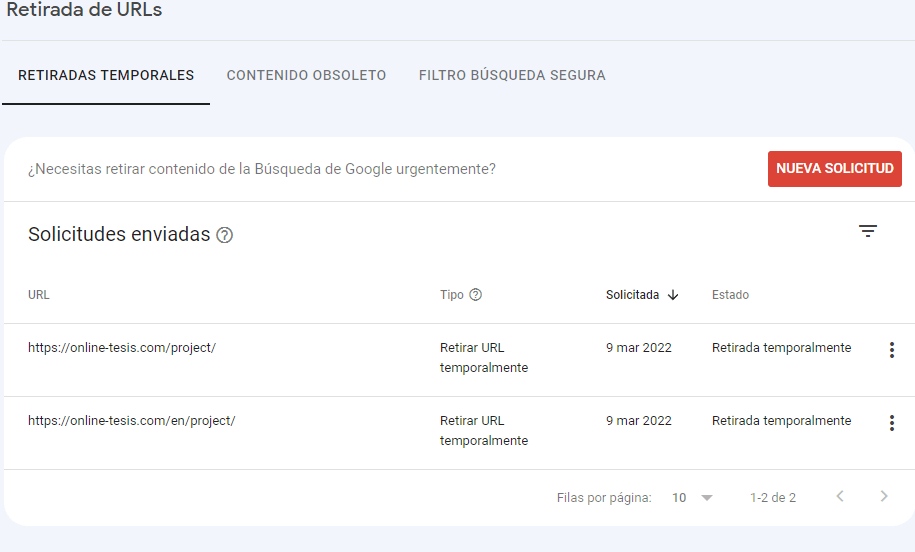The height and width of the screenshot is (552, 915).
Task: Open three-dot menu for /en/project/ row
Action: coord(892,422)
